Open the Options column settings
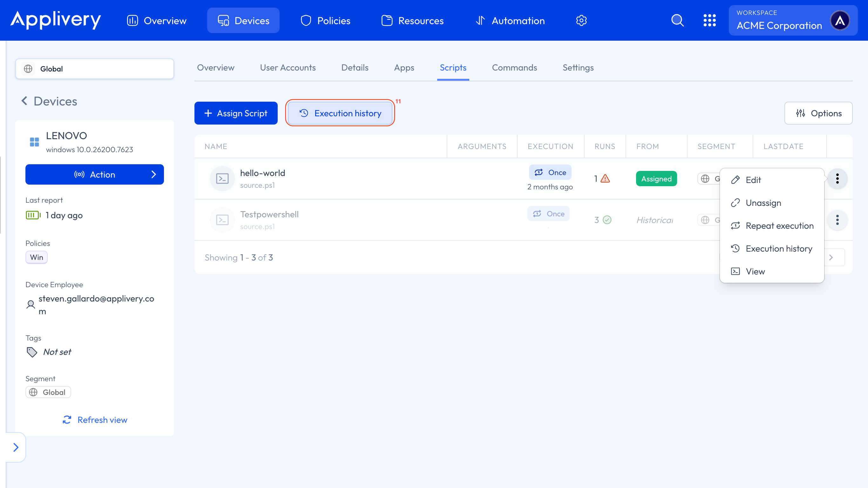868x488 pixels. point(818,113)
